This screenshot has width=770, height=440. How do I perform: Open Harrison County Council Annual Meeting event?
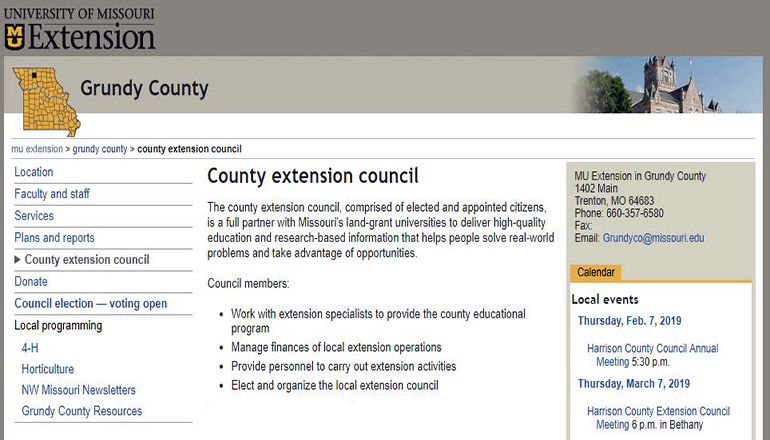coord(653,355)
